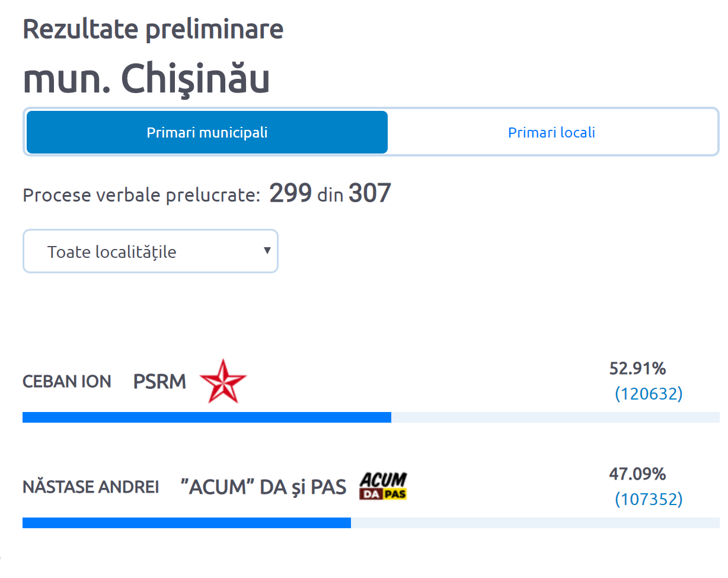728x578 pixels.
Task: Click the 52.91% result percentage
Action: click(637, 369)
